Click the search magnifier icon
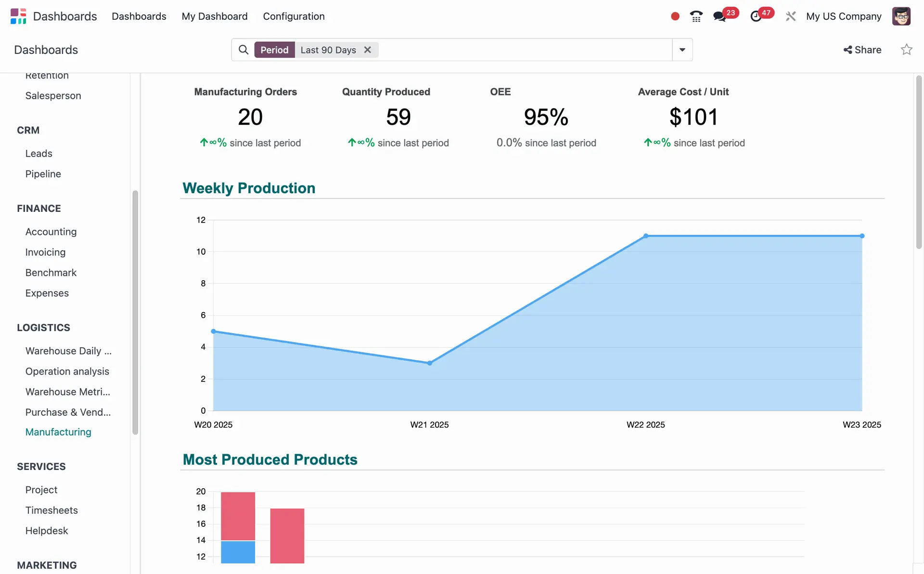924x574 pixels. (244, 50)
